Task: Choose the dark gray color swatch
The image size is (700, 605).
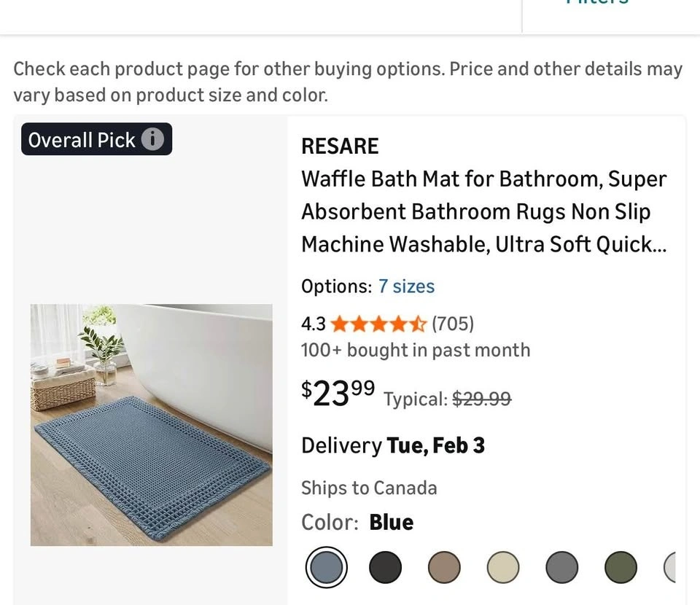Action: pos(561,567)
